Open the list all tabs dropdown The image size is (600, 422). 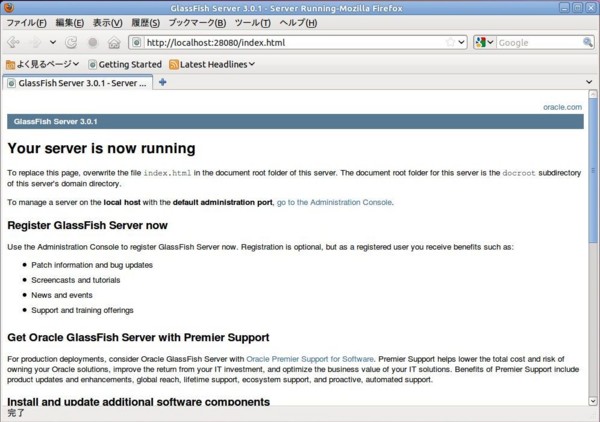coord(589,82)
